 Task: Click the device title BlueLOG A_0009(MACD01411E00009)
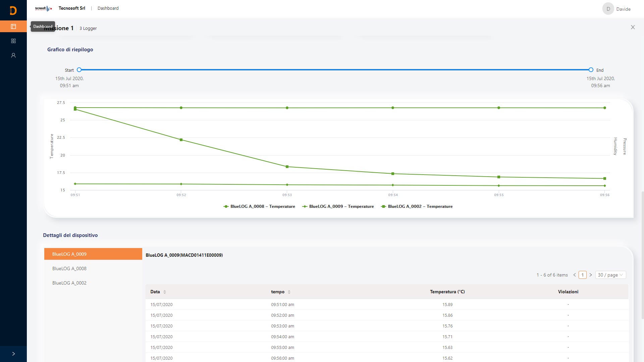pyautogui.click(x=184, y=255)
